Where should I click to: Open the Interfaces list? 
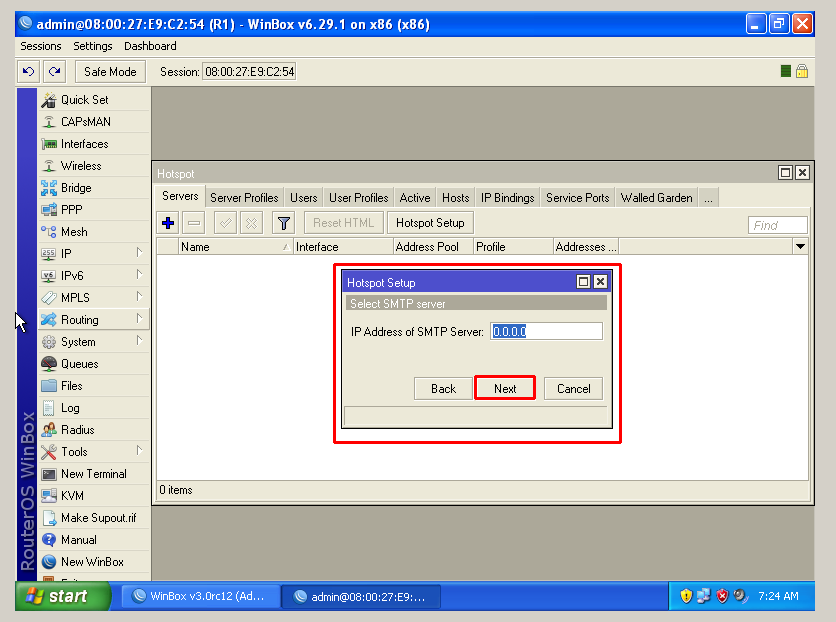coord(94,144)
